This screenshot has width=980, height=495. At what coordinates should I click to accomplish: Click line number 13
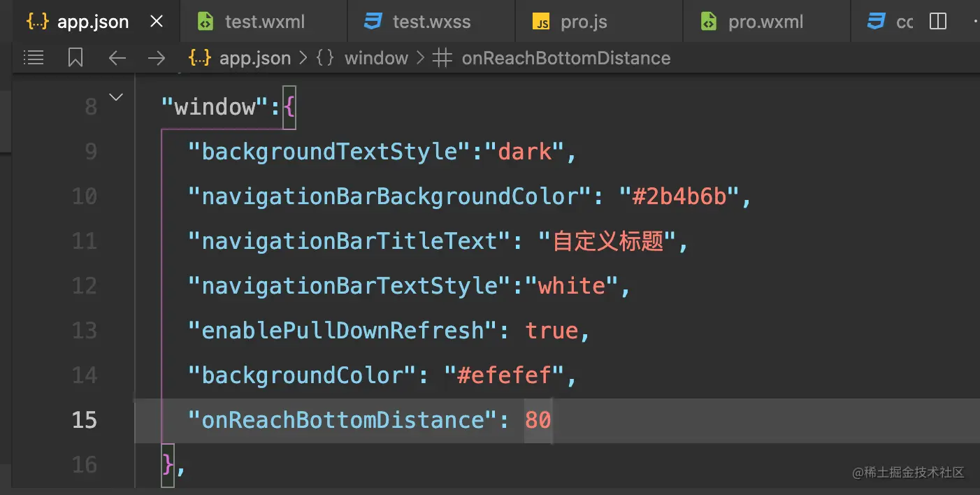(x=85, y=331)
